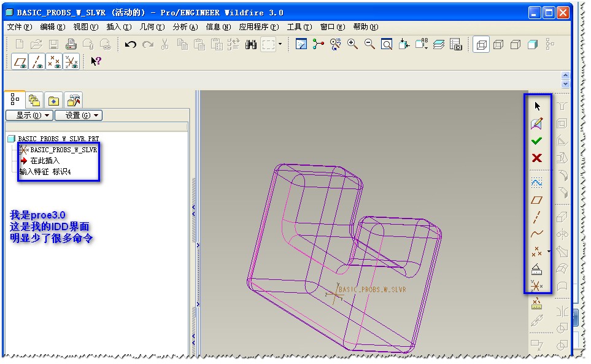The height and width of the screenshot is (364, 591).
Task: Click the Zoom In magnifier
Action: [x=352, y=44]
